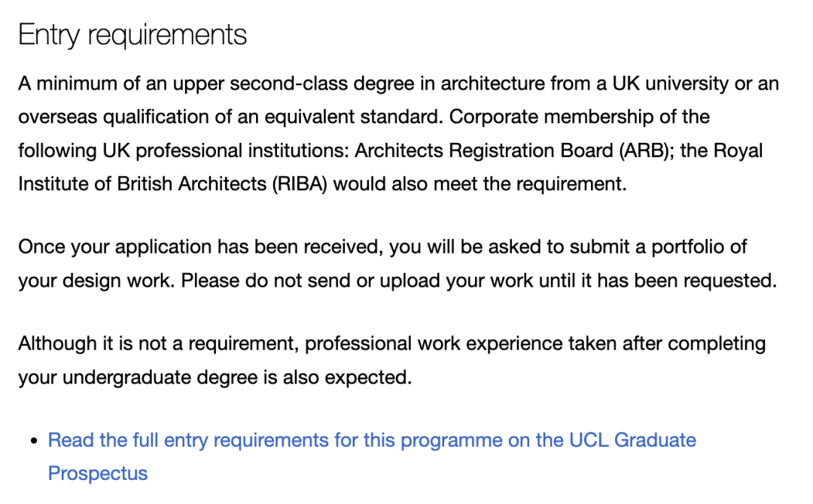The height and width of the screenshot is (504, 813).
Task: Click the Architects Registration Board (ARB) text
Action: [513, 150]
